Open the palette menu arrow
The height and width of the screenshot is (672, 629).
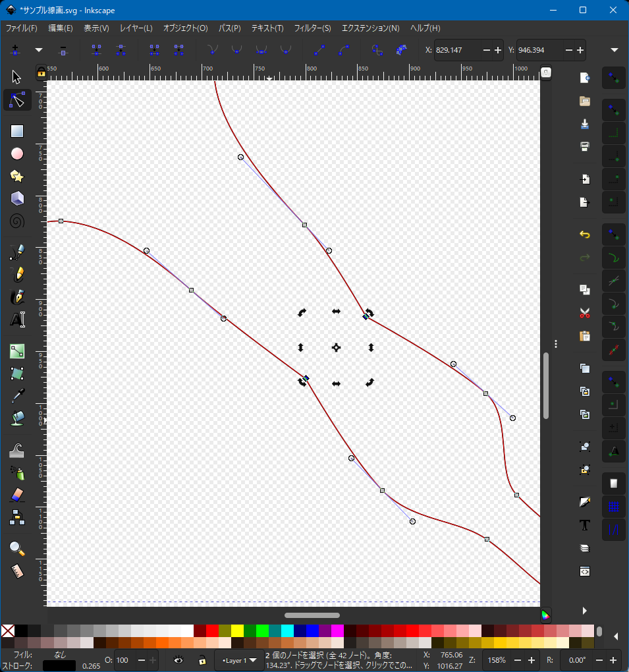[x=616, y=637]
